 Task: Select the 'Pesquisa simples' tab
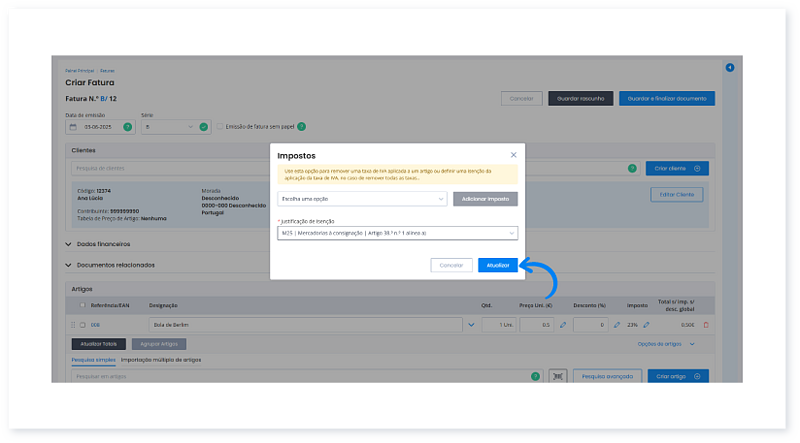pos(92,358)
